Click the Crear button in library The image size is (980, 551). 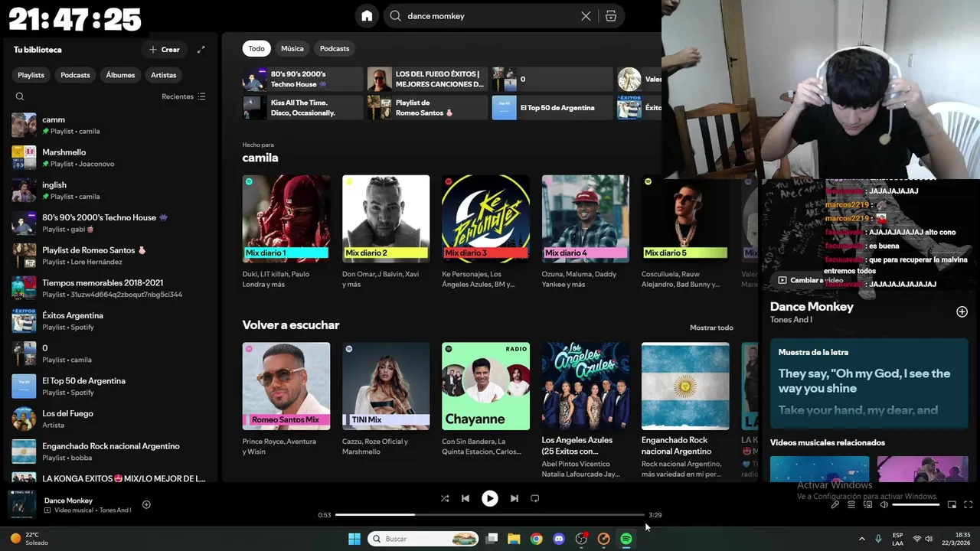tap(165, 50)
